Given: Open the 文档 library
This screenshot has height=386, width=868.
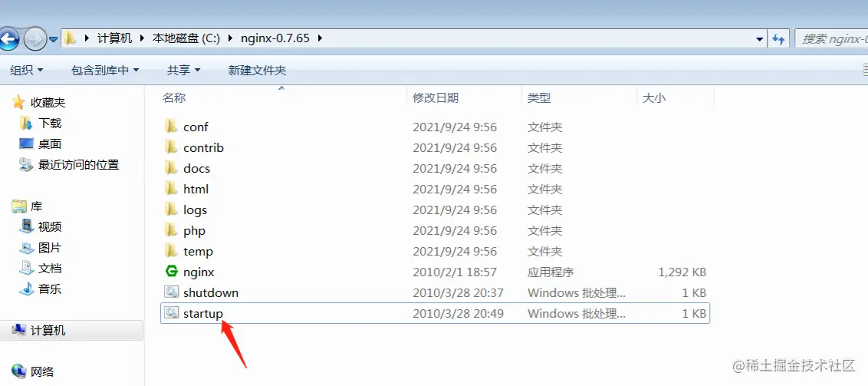Looking at the screenshot, I should click(50, 269).
